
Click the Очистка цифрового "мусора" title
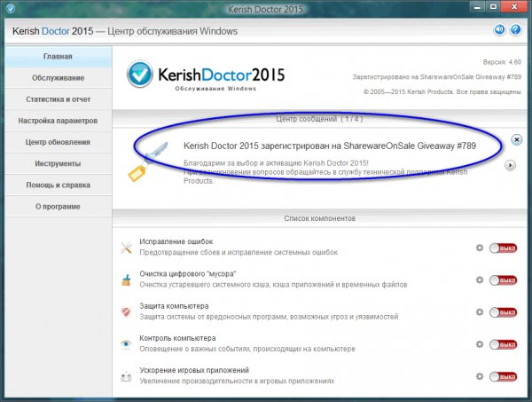188,273
